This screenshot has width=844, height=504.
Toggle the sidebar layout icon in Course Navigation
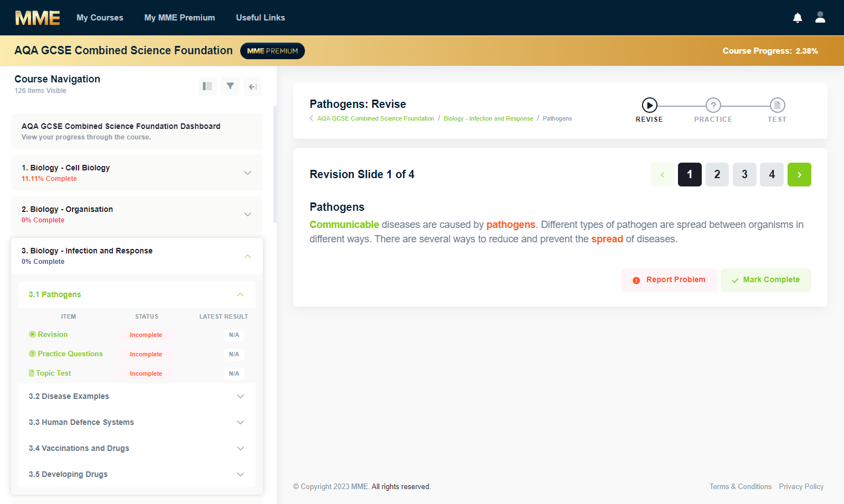click(208, 86)
